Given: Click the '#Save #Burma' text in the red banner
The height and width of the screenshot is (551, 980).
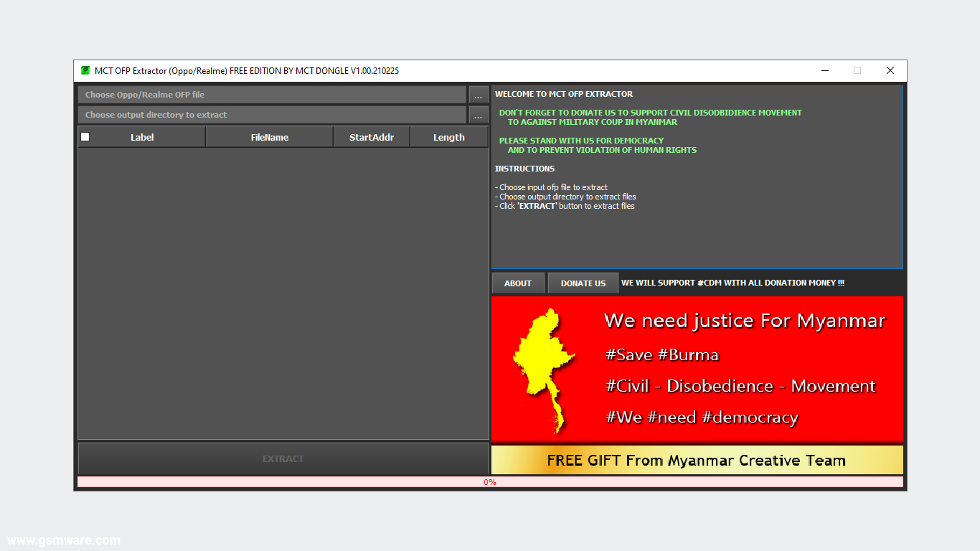Looking at the screenshot, I should click(x=662, y=354).
